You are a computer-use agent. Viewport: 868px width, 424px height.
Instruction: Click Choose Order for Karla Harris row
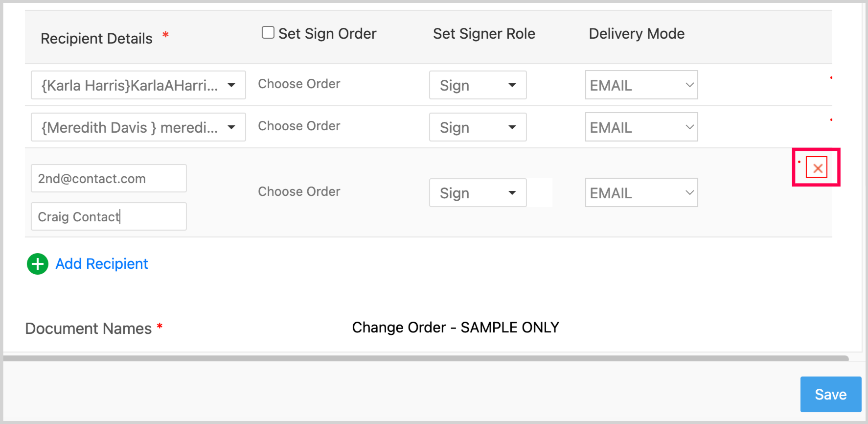click(x=299, y=84)
